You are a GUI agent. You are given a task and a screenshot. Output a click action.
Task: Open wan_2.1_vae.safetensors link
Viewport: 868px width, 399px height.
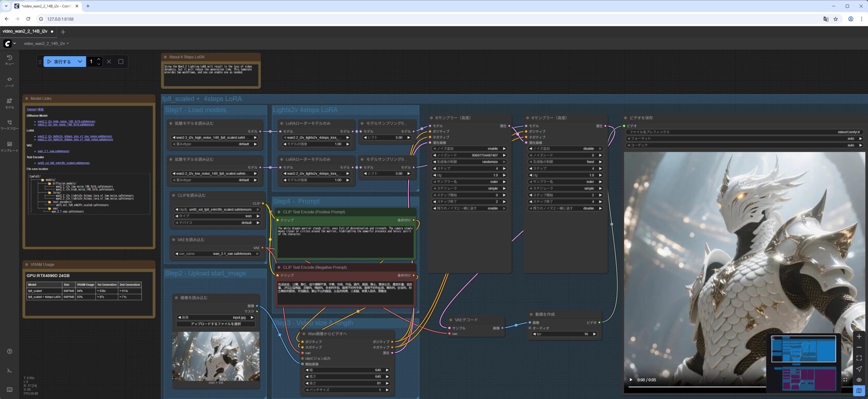click(54, 151)
